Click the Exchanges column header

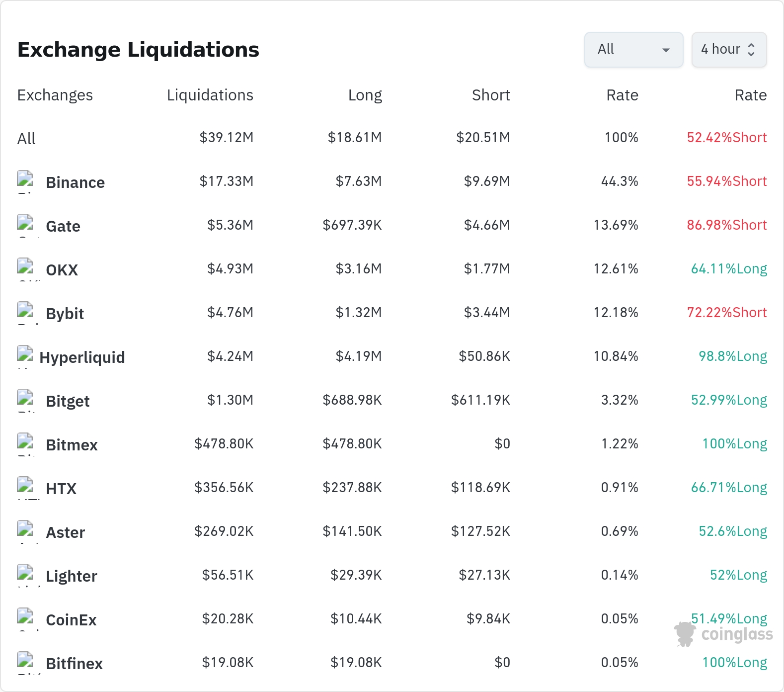pyautogui.click(x=55, y=95)
